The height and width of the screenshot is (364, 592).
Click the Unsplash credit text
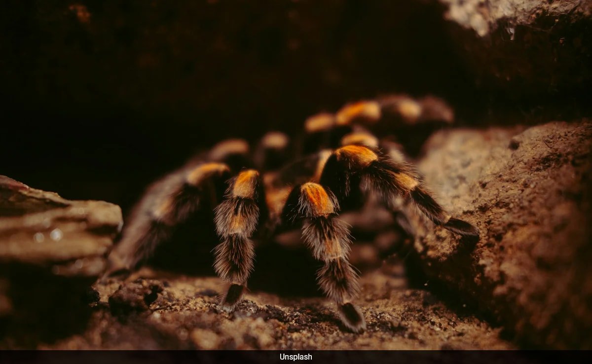coord(296,357)
